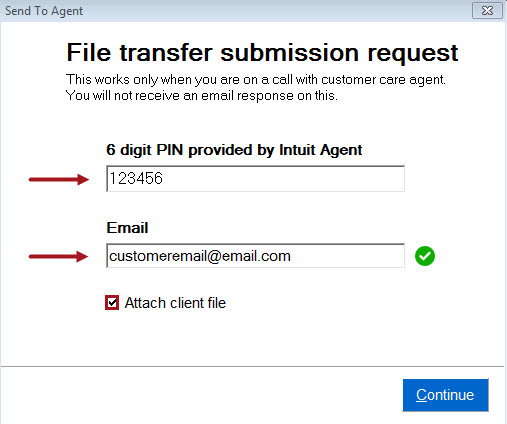
Task: Click the 'Send To Agent' window title
Action: [44, 11]
